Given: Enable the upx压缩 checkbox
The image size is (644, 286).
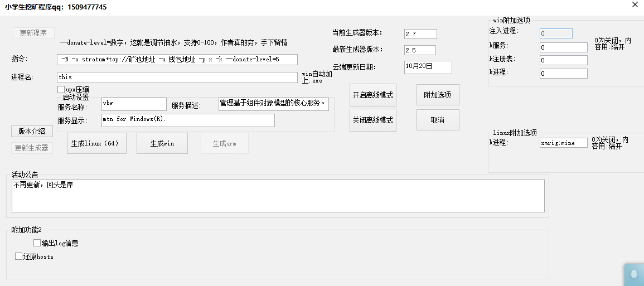Looking at the screenshot, I should click(x=61, y=89).
